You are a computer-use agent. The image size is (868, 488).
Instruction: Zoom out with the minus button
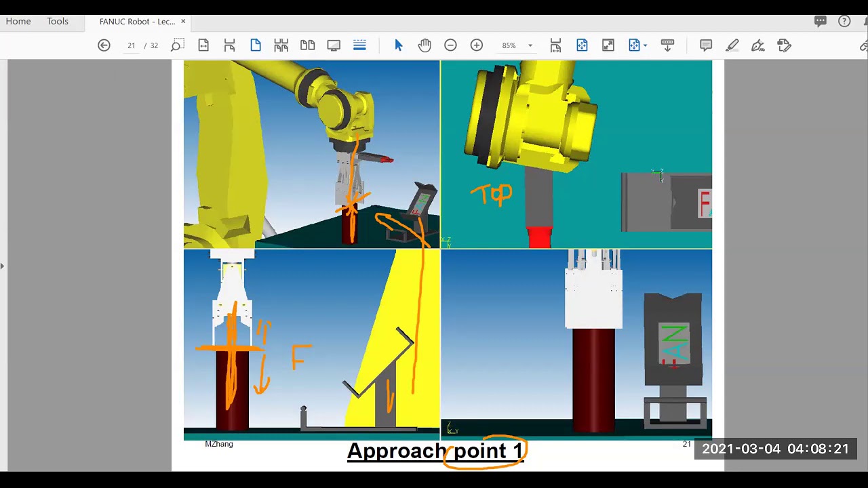(450, 45)
